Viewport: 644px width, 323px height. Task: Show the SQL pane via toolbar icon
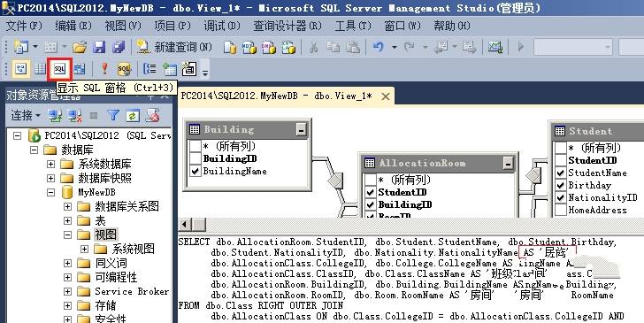coord(59,69)
